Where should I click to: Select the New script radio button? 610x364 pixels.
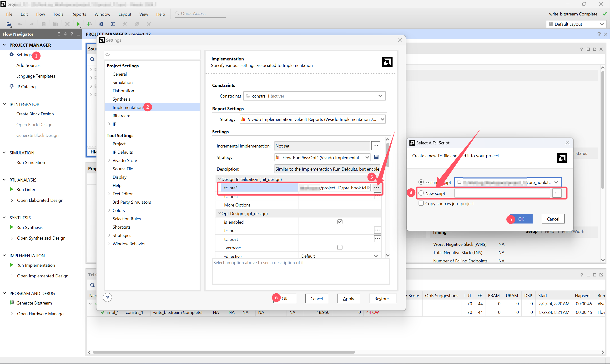click(421, 193)
